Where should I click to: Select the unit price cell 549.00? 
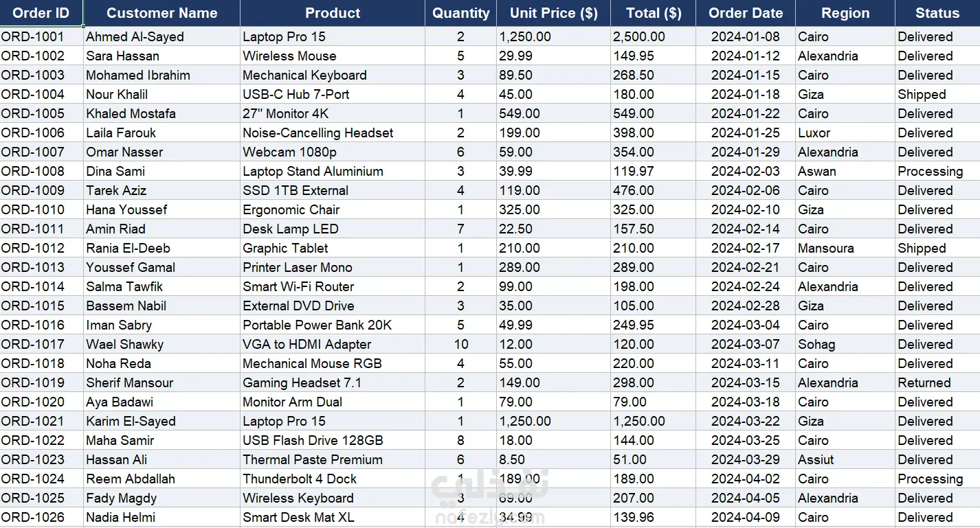[553, 113]
